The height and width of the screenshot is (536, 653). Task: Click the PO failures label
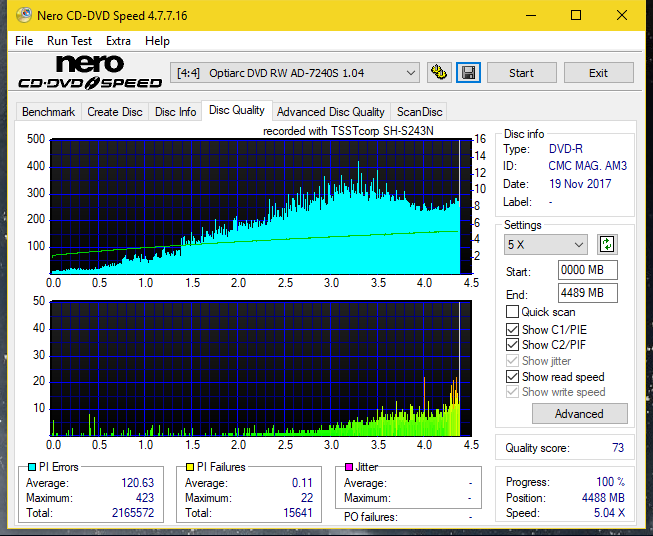(x=371, y=517)
